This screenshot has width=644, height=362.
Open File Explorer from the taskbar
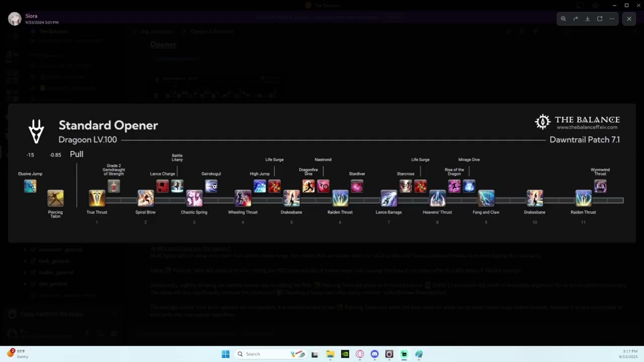330,354
